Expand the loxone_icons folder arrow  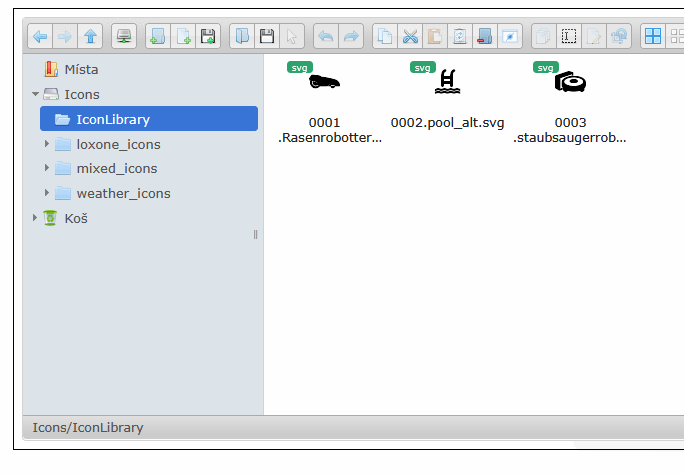click(x=47, y=144)
